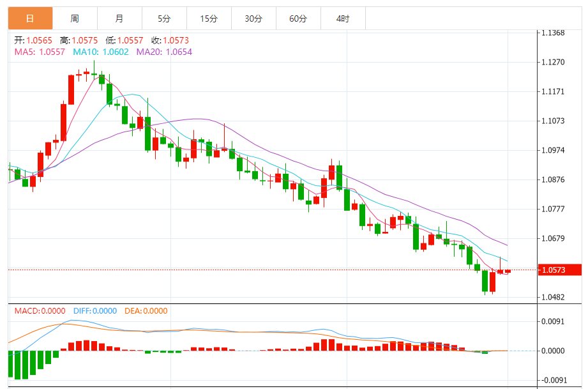The width and height of the screenshot is (588, 389).
Task: Switch to the 周 weekly tab
Action: pos(75,19)
